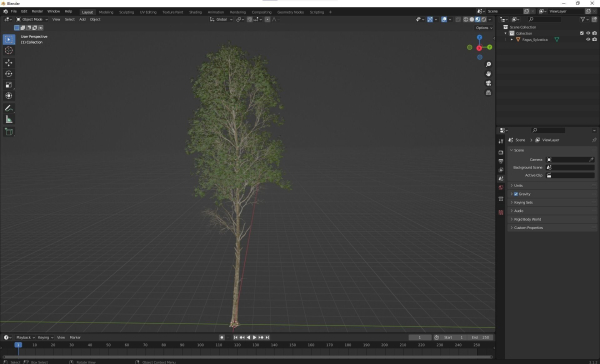The image size is (600, 364).
Task: Open the outliner filter dropdown
Action: tap(583, 19)
